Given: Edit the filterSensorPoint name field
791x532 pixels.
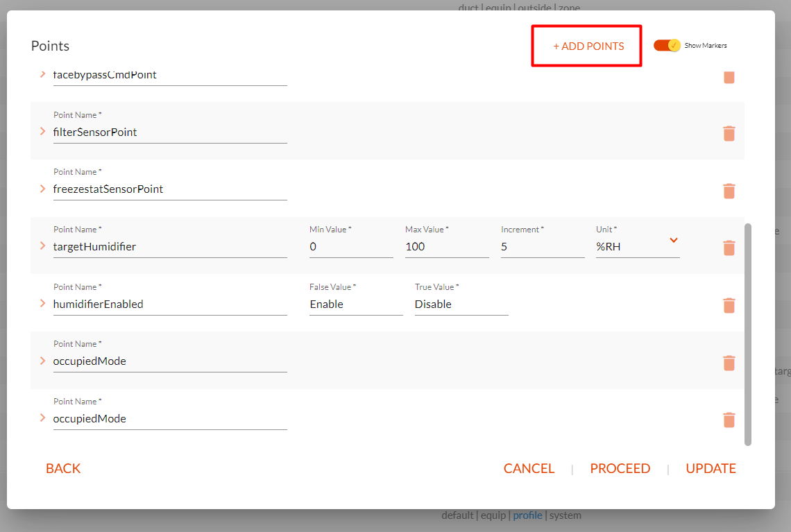Looking at the screenshot, I should (170, 132).
